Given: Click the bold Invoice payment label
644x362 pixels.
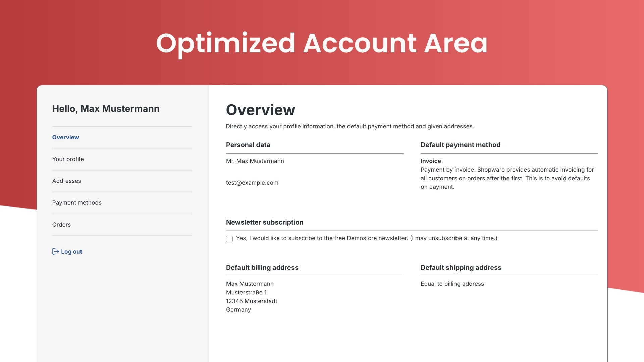Looking at the screenshot, I should point(431,161).
